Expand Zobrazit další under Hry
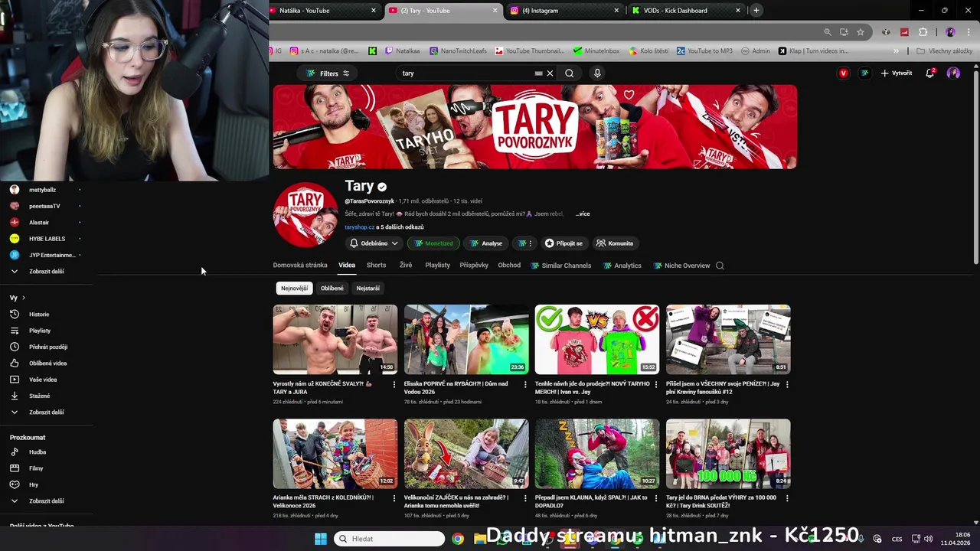 click(x=46, y=501)
